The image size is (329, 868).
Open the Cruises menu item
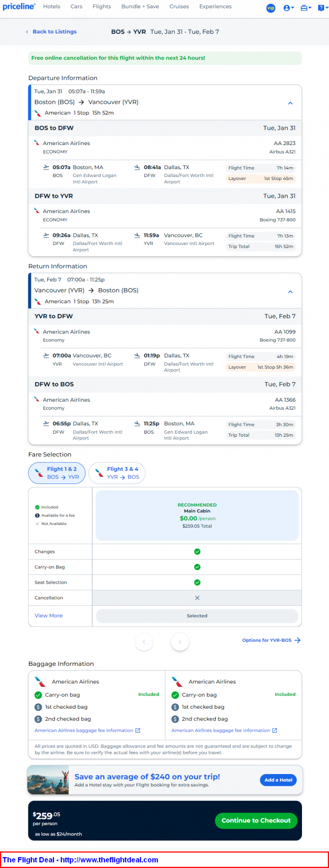coord(179,6)
